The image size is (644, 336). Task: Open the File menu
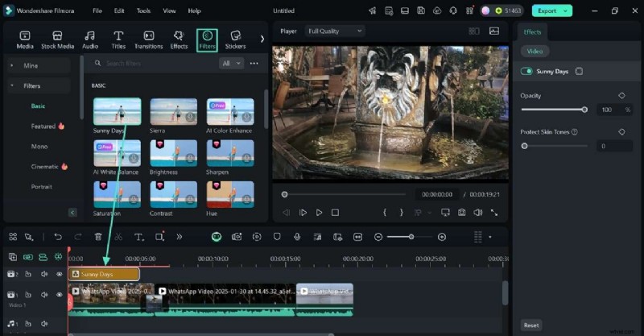point(97,10)
